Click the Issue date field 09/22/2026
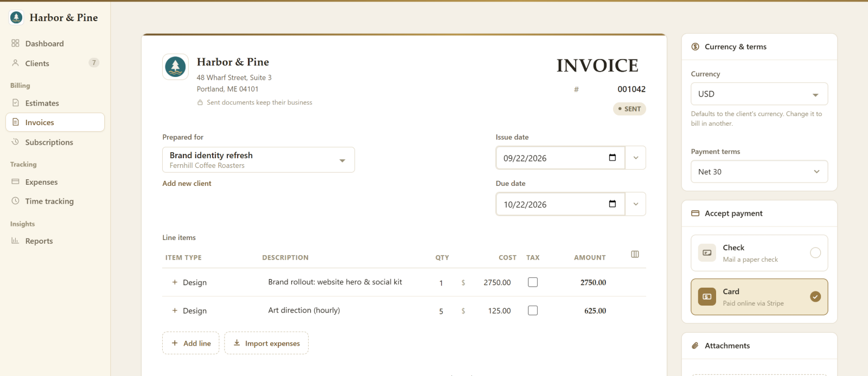 click(x=560, y=158)
